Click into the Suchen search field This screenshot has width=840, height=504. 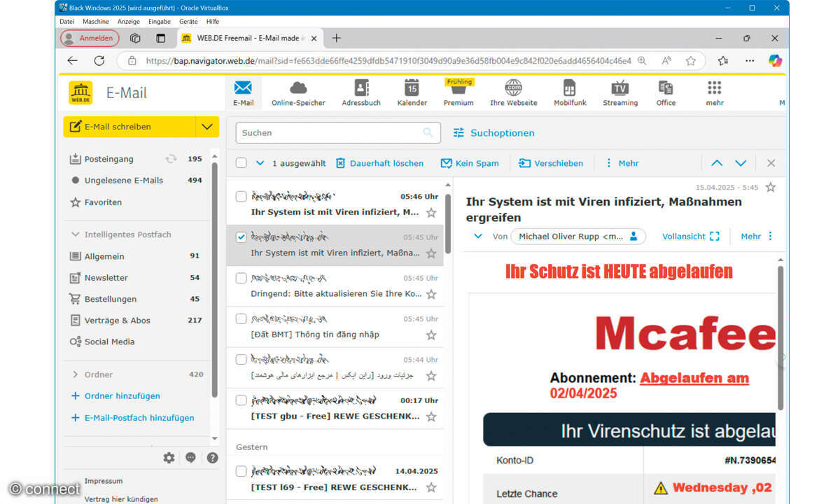[x=338, y=132]
